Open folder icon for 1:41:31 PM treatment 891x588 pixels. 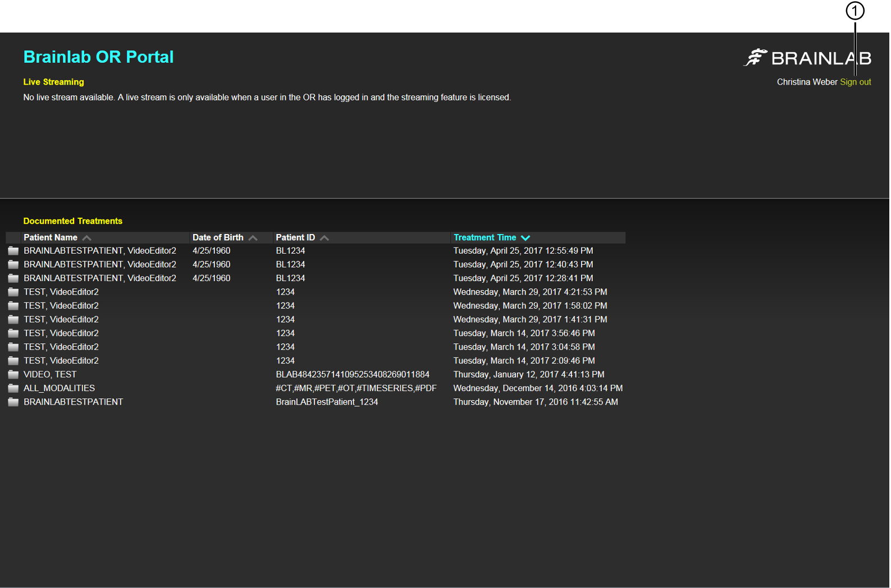(x=13, y=319)
